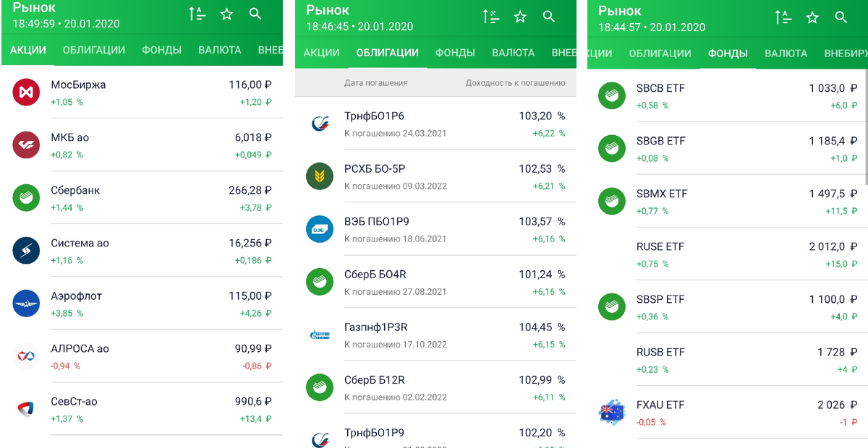Tap the favorites star in the Акции screen
This screenshot has width=868, height=448.
[226, 14]
